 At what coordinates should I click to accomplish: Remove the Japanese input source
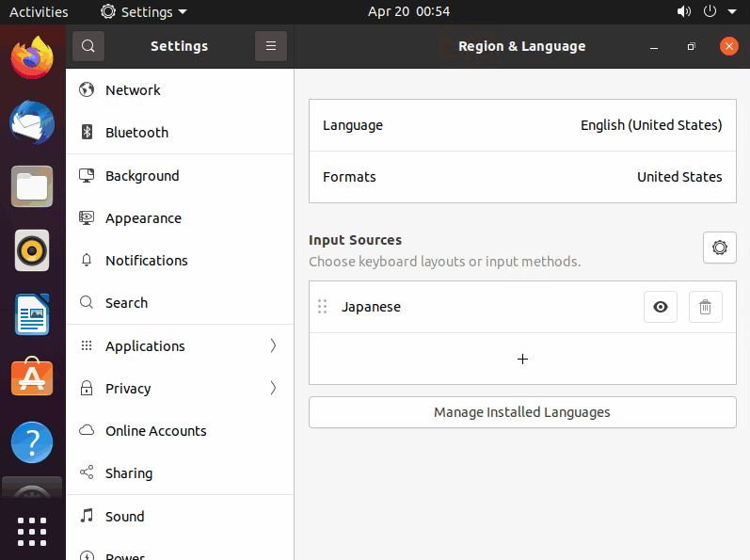click(705, 307)
